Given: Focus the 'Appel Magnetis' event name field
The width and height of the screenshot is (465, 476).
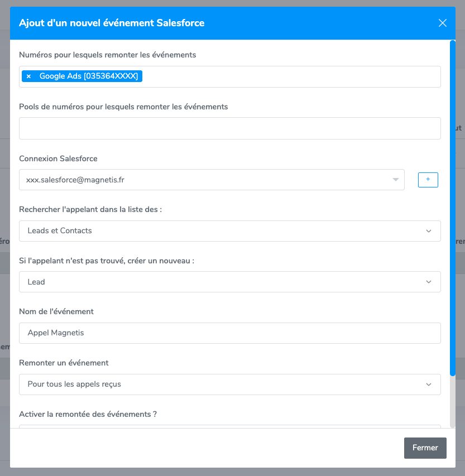Looking at the screenshot, I should coord(229,333).
